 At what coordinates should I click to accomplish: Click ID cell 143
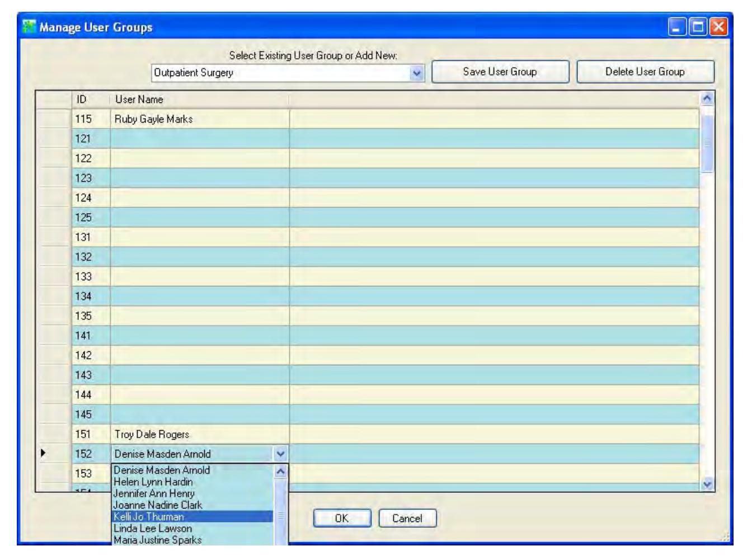pyautogui.click(x=91, y=375)
